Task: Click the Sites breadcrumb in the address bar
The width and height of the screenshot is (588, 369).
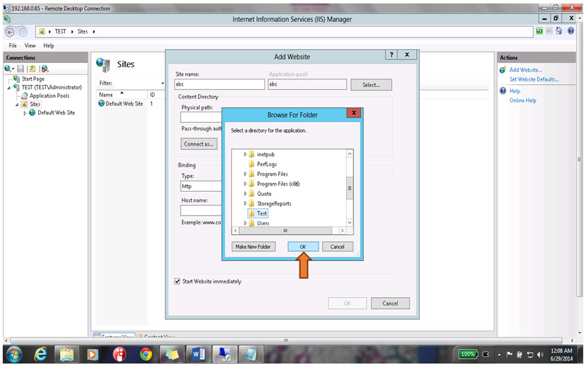Action: [83, 31]
